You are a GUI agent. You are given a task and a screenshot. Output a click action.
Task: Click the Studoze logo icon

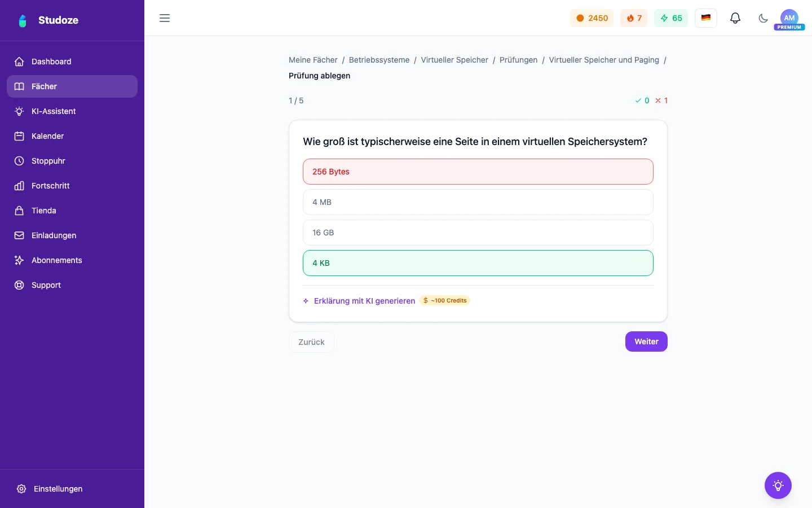coord(23,21)
